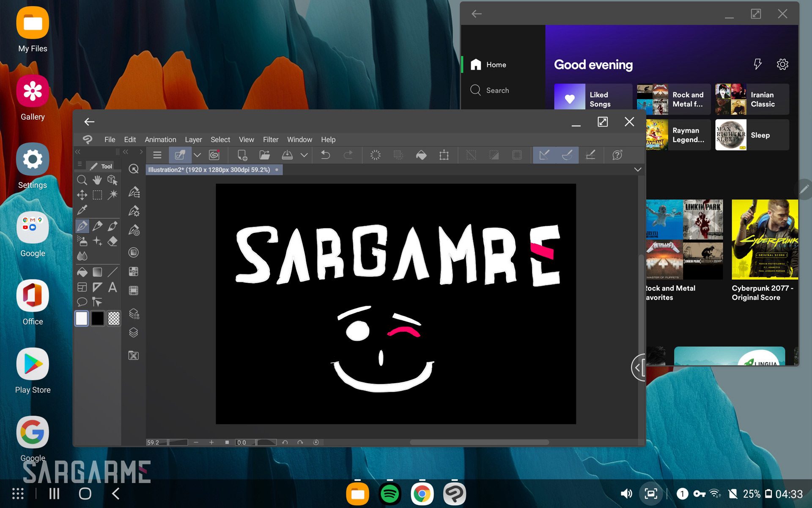The image size is (812, 508).
Task: Open the Layer panel icon
Action: 134,333
